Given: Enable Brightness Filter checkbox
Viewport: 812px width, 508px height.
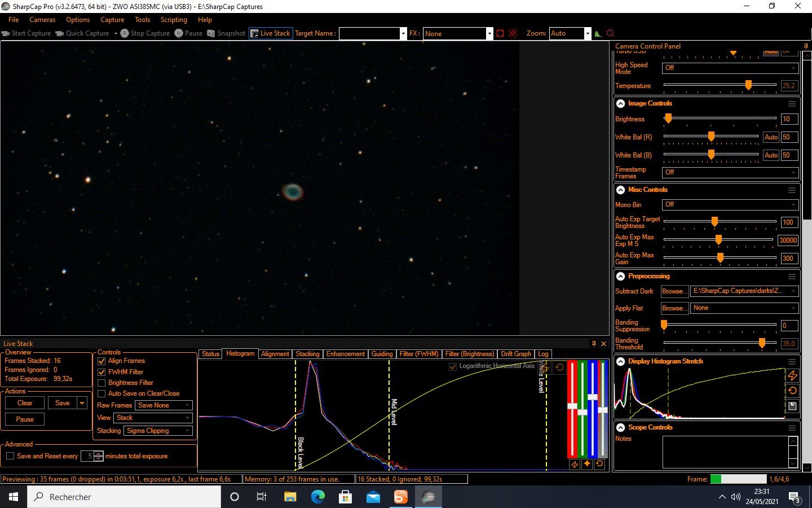Looking at the screenshot, I should (101, 383).
